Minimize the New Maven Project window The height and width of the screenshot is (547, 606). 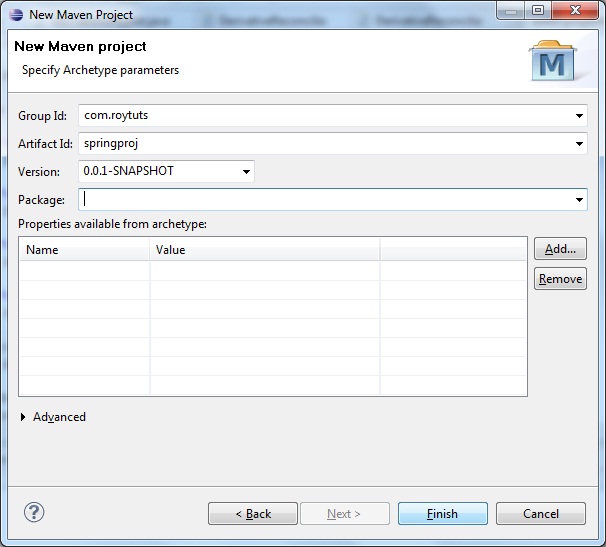(511, 10)
